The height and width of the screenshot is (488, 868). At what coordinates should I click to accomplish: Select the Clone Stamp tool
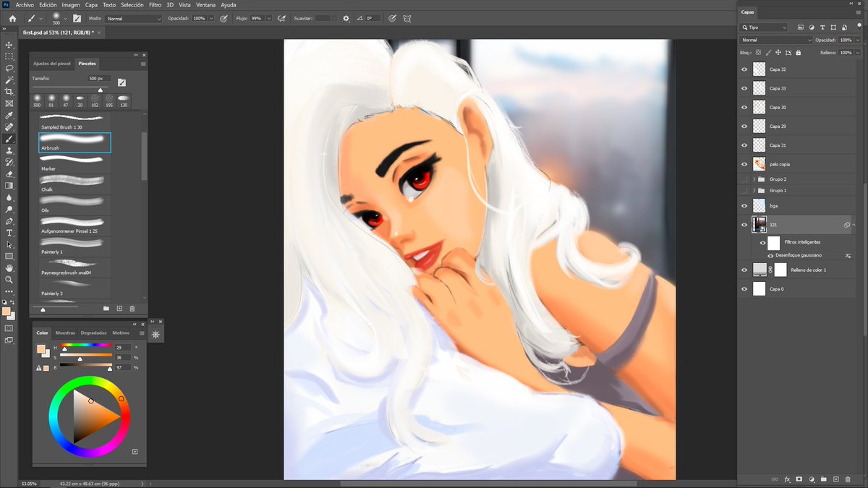click(x=9, y=150)
